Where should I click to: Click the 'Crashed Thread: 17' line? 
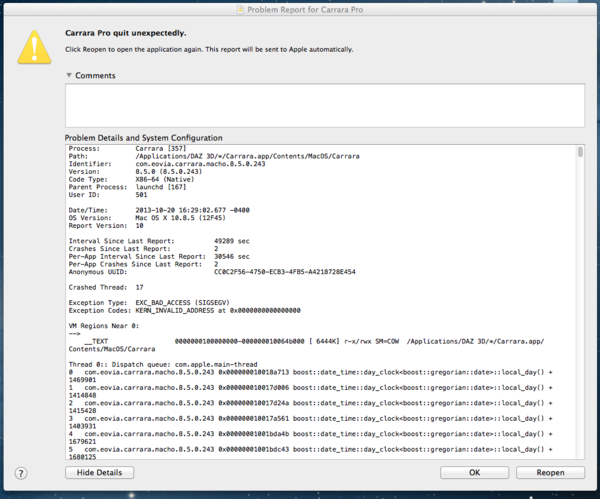coord(106,287)
